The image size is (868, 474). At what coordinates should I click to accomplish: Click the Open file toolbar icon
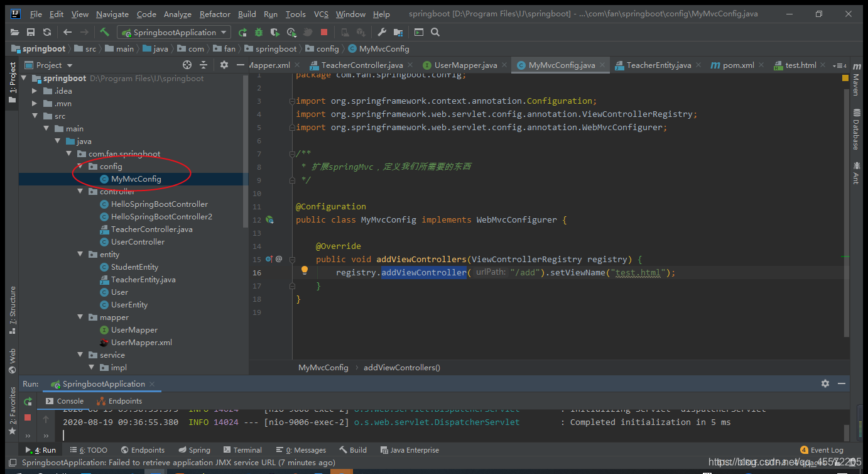(x=15, y=32)
